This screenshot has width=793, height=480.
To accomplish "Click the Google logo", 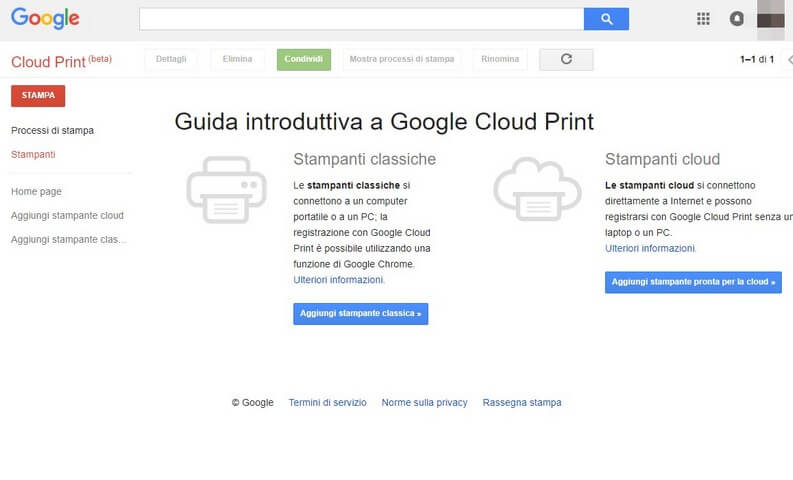I will point(45,19).
